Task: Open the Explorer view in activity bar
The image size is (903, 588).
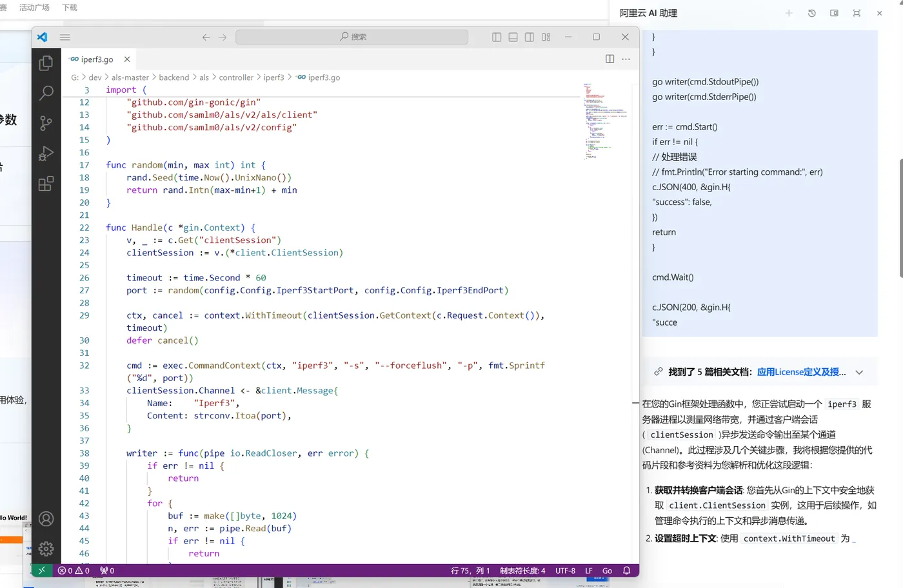Action: [x=46, y=63]
